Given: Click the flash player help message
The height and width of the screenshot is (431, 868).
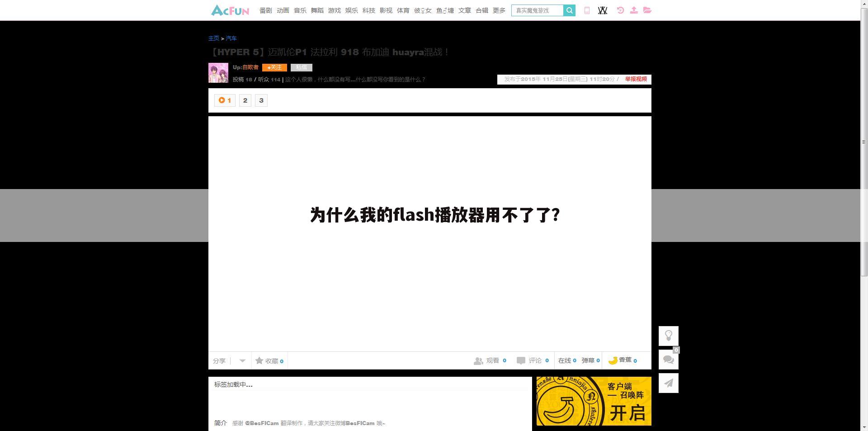Looking at the screenshot, I should pos(435,215).
